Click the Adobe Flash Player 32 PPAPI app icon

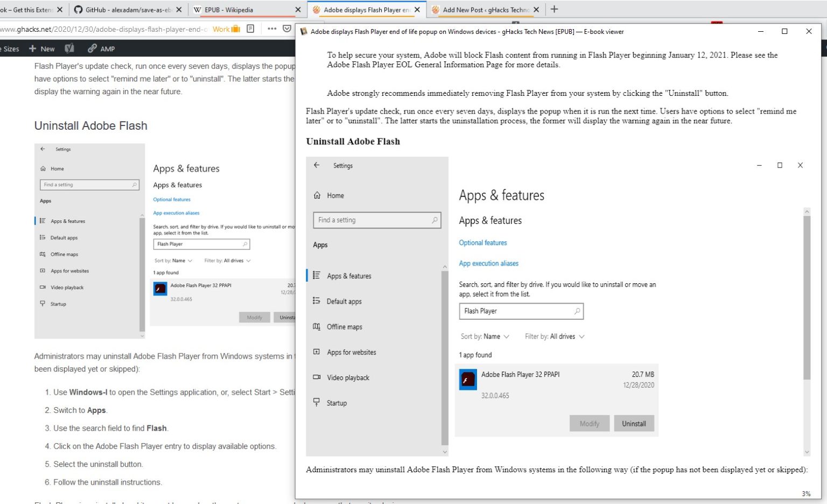pos(467,380)
